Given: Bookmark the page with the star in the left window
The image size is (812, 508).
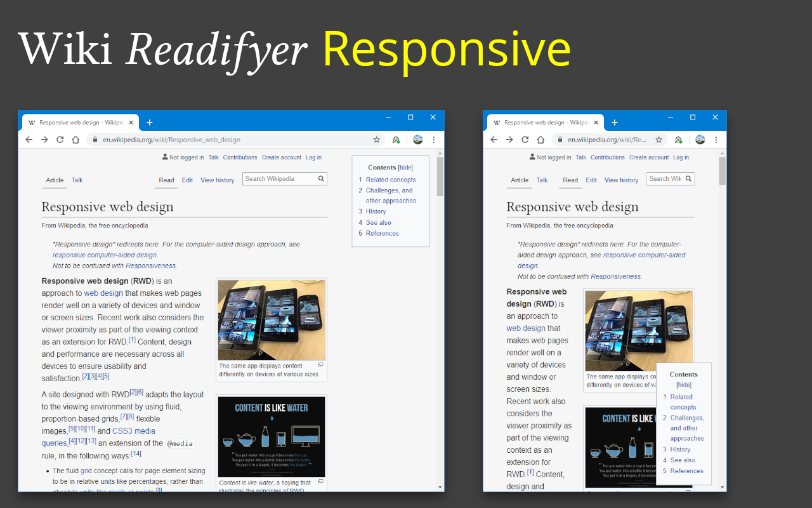Looking at the screenshot, I should [376, 140].
